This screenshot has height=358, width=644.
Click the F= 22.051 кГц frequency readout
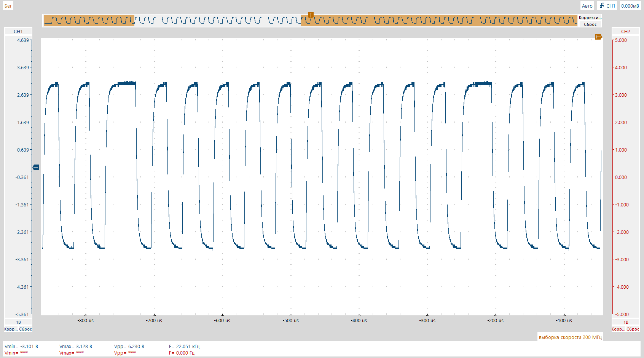184,347
